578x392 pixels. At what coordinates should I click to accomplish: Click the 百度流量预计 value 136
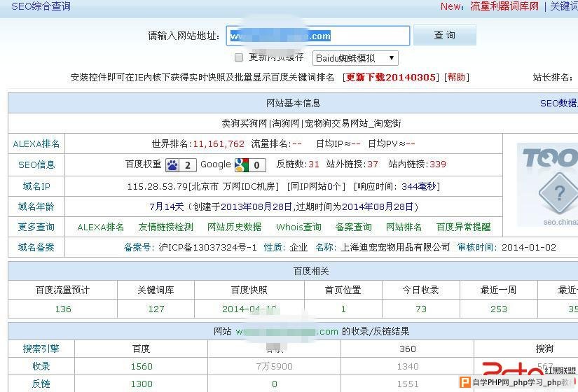tap(63, 309)
